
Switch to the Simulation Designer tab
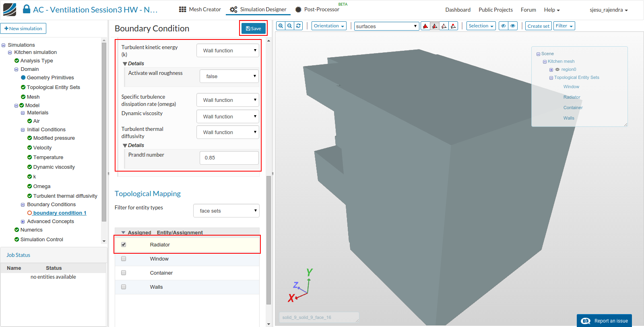tap(258, 9)
